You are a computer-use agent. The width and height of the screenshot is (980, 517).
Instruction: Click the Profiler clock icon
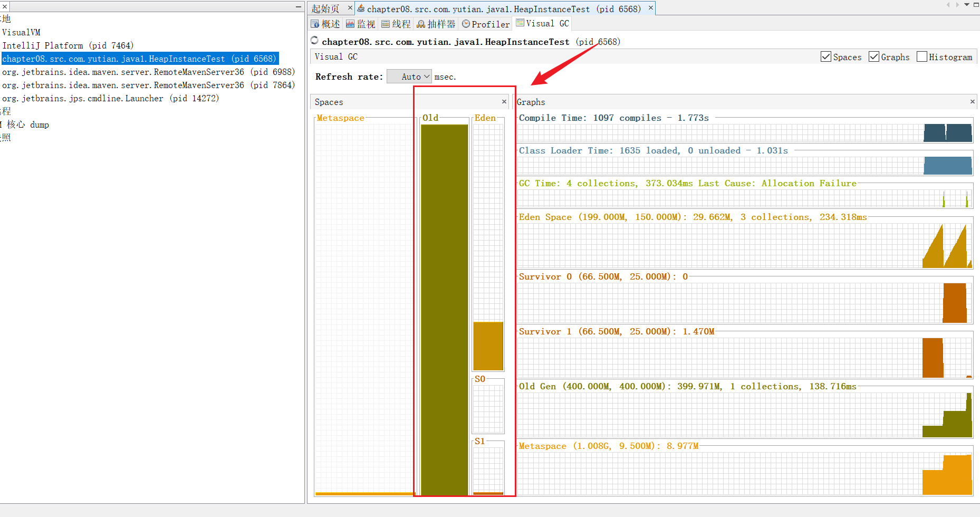(x=466, y=24)
